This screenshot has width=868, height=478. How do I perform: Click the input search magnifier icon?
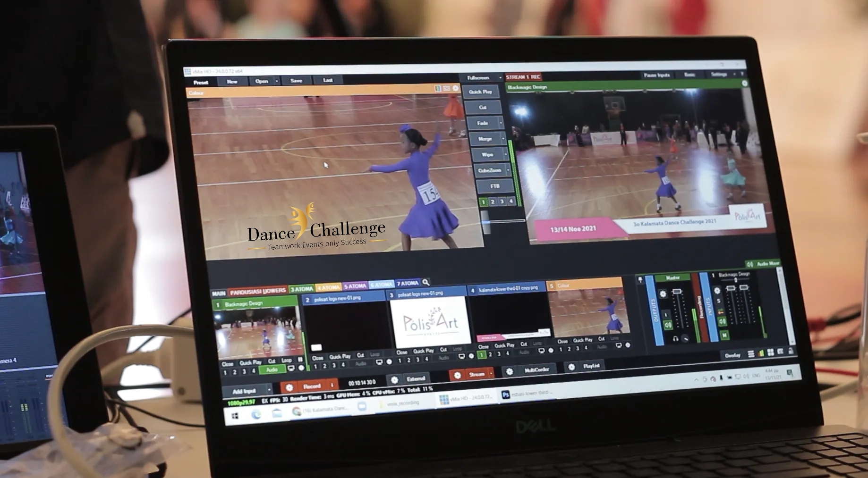pyautogui.click(x=426, y=282)
